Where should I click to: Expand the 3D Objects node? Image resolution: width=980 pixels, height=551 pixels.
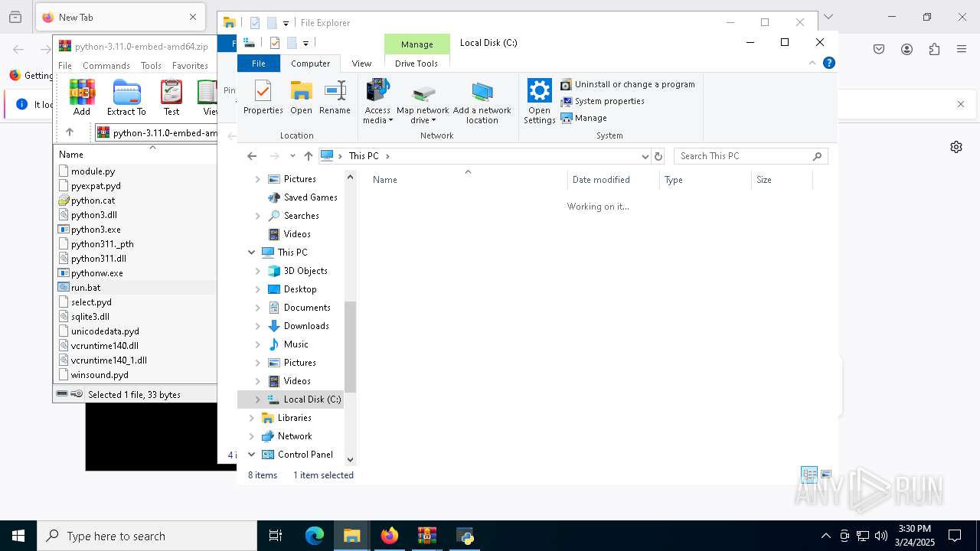(x=258, y=271)
